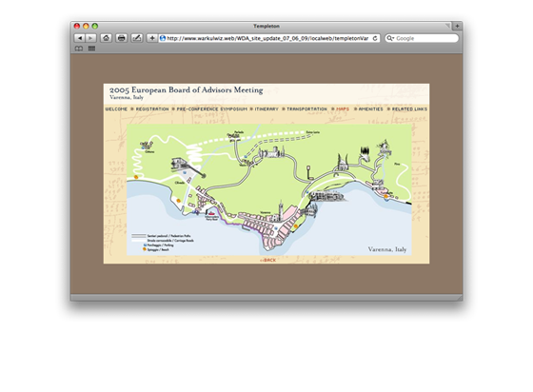The width and height of the screenshot is (533, 392).
Task: Print the page with the printer icon
Action: pyautogui.click(x=122, y=38)
